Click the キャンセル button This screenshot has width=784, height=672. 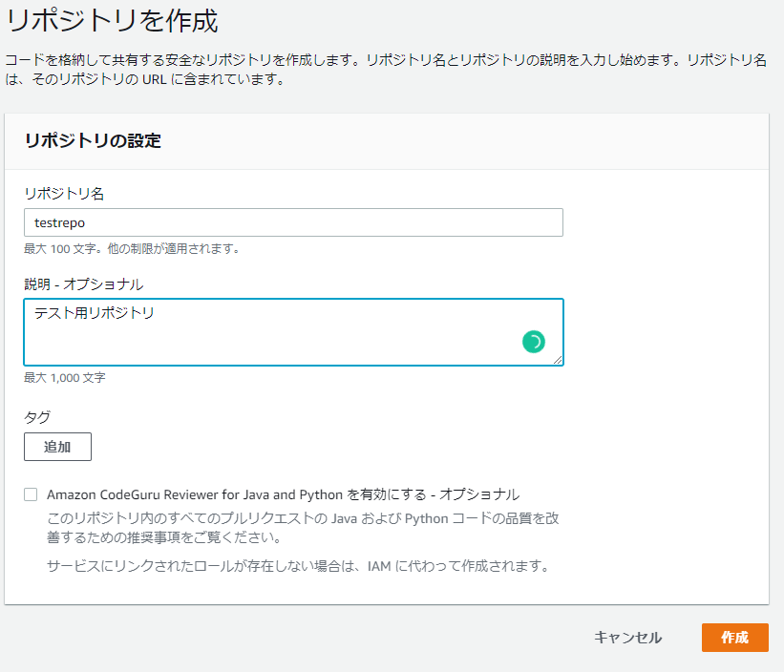coord(627,638)
